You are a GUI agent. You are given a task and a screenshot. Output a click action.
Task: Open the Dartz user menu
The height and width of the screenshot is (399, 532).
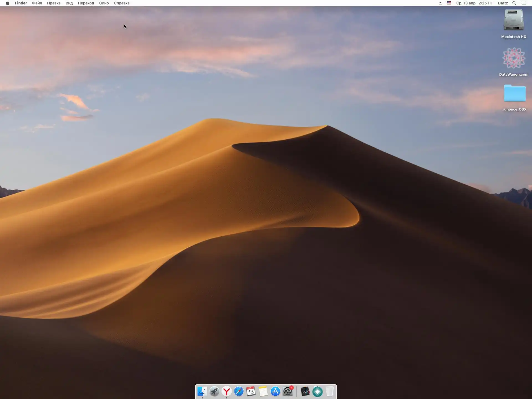(503, 3)
